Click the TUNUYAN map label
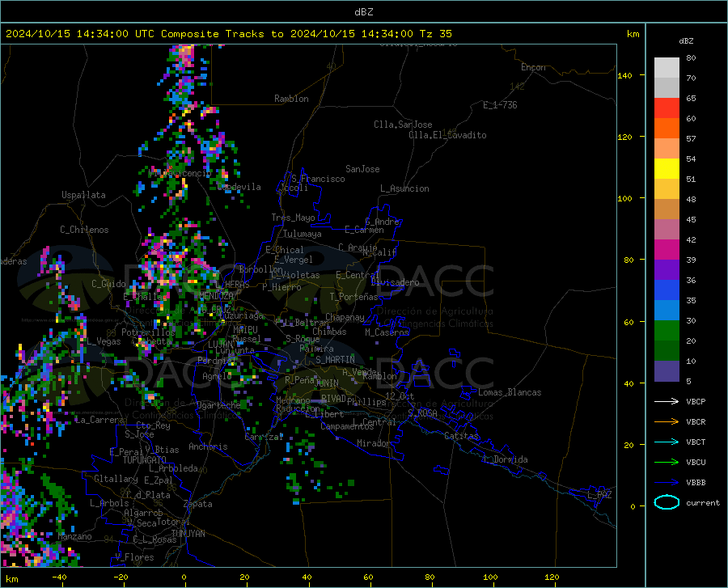Viewport: 728px width, 588px height. (188, 534)
